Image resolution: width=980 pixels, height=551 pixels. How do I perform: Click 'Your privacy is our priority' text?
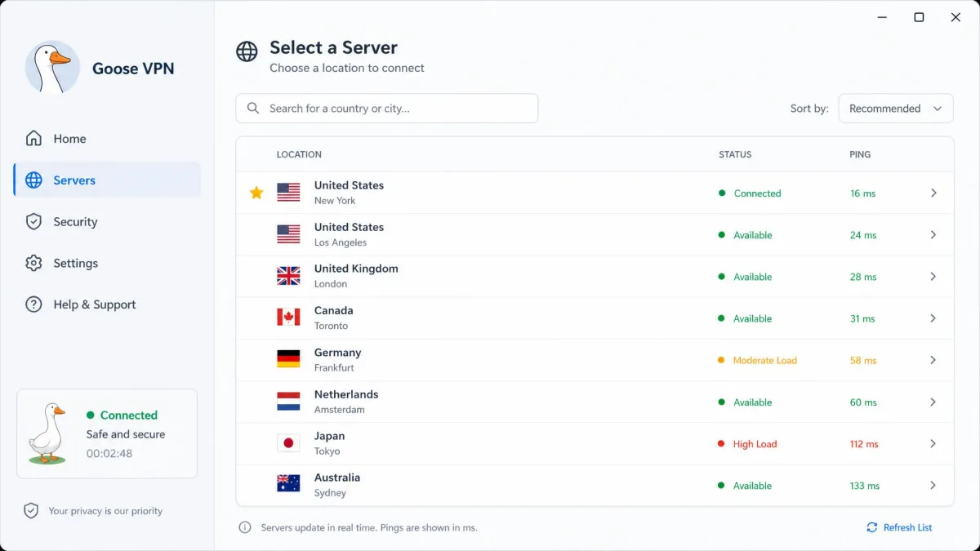[105, 511]
